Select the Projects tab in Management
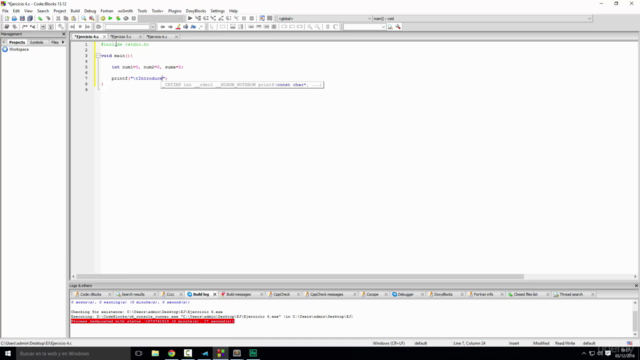Image resolution: width=640 pixels, height=360 pixels. coord(17,42)
